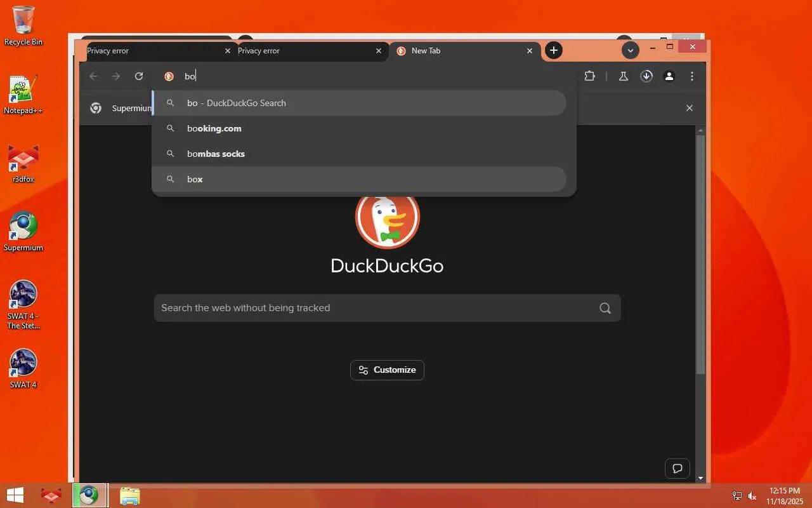The image size is (812, 508).
Task: Dismiss the Supermium info bar
Action: (x=690, y=108)
